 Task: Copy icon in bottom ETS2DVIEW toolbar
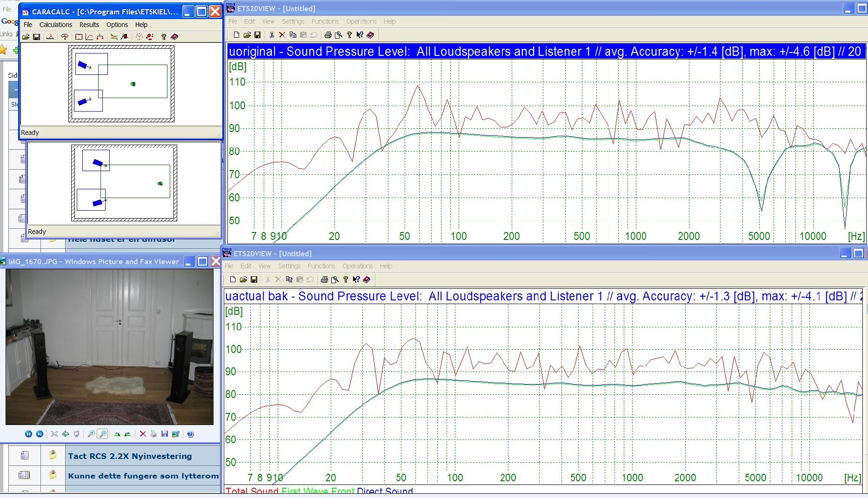point(289,279)
